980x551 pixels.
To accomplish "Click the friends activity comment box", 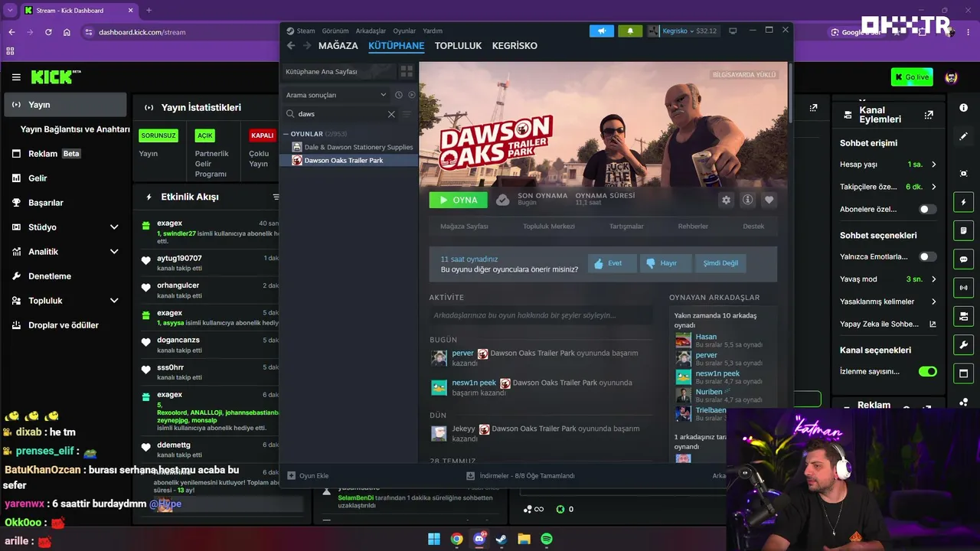I will [541, 315].
